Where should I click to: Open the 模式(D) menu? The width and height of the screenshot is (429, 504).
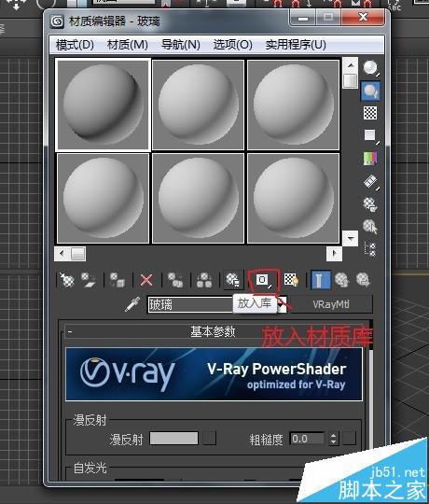[x=75, y=45]
